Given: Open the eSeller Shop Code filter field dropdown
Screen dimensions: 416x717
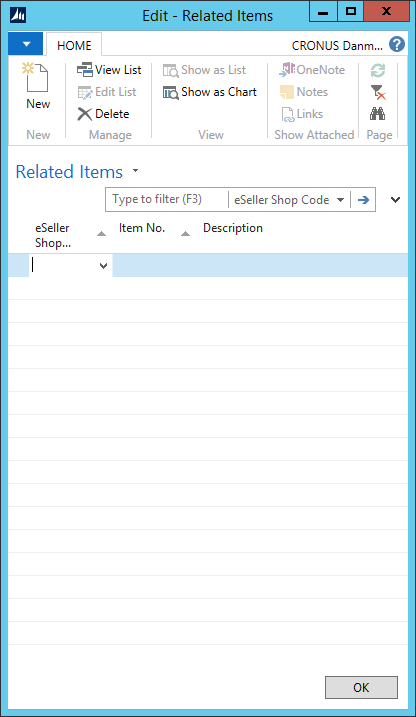Looking at the screenshot, I should pos(288,199).
